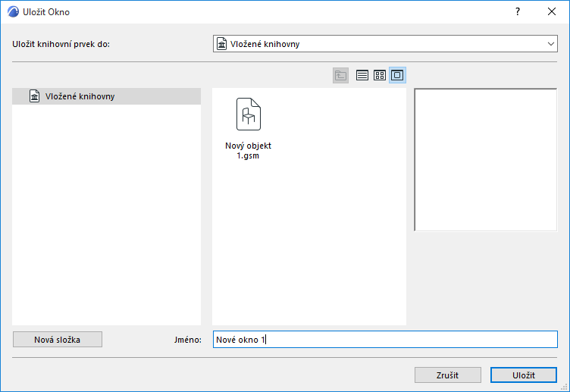
Task: Open the Vložené knihovny location dropdown
Action: point(385,44)
